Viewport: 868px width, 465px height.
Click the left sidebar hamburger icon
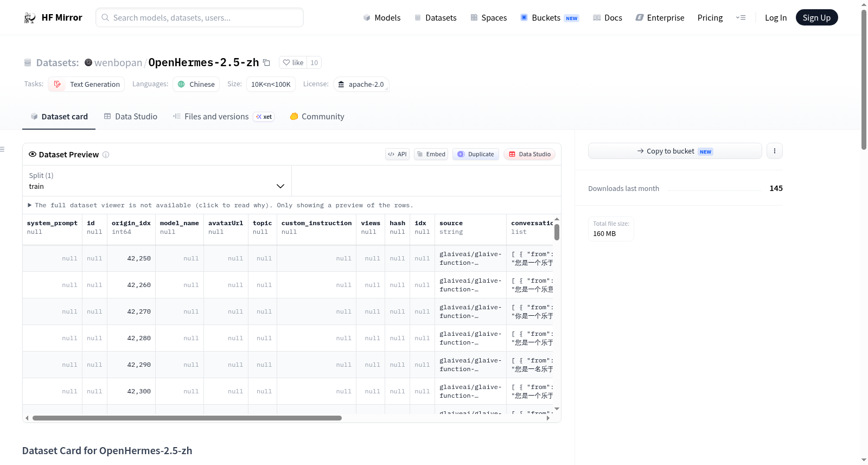2,149
